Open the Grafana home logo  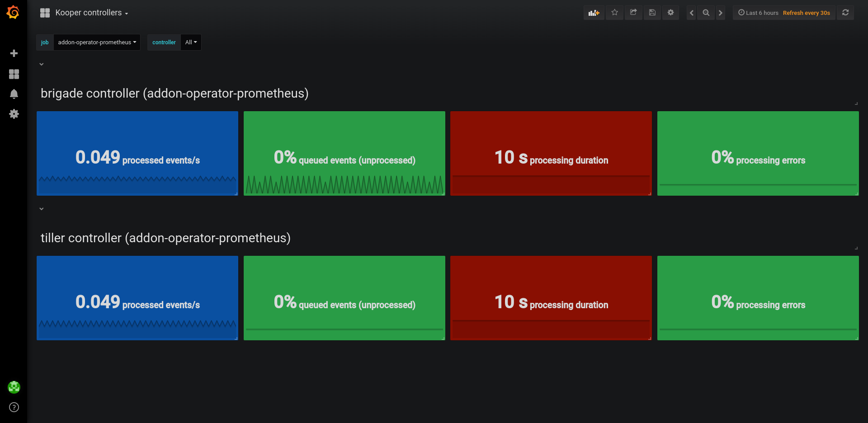coord(13,12)
